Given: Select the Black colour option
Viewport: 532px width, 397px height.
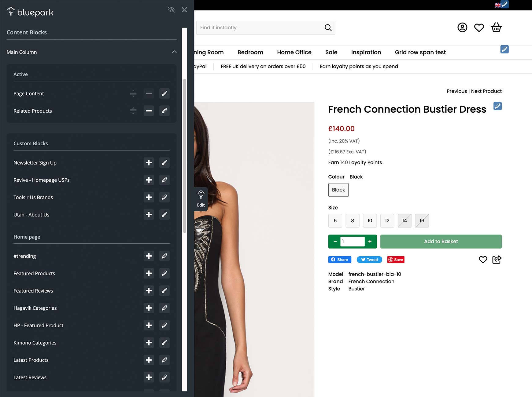Looking at the screenshot, I should coord(338,190).
